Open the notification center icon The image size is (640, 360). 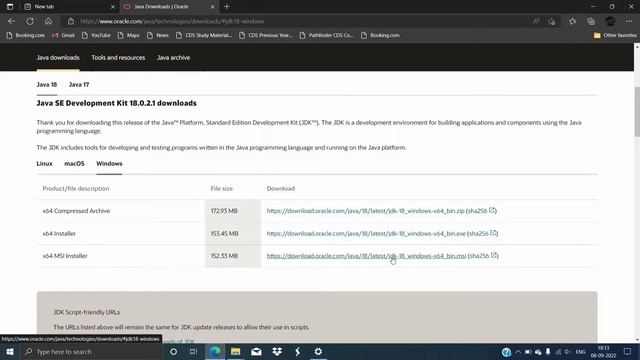click(627, 352)
